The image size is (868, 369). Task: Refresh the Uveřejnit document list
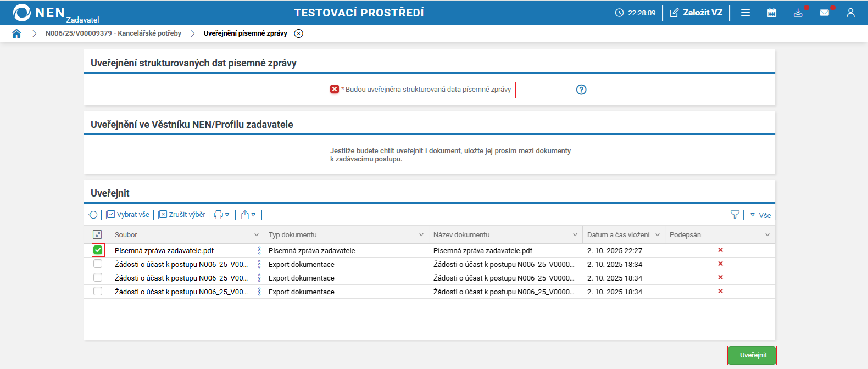93,215
